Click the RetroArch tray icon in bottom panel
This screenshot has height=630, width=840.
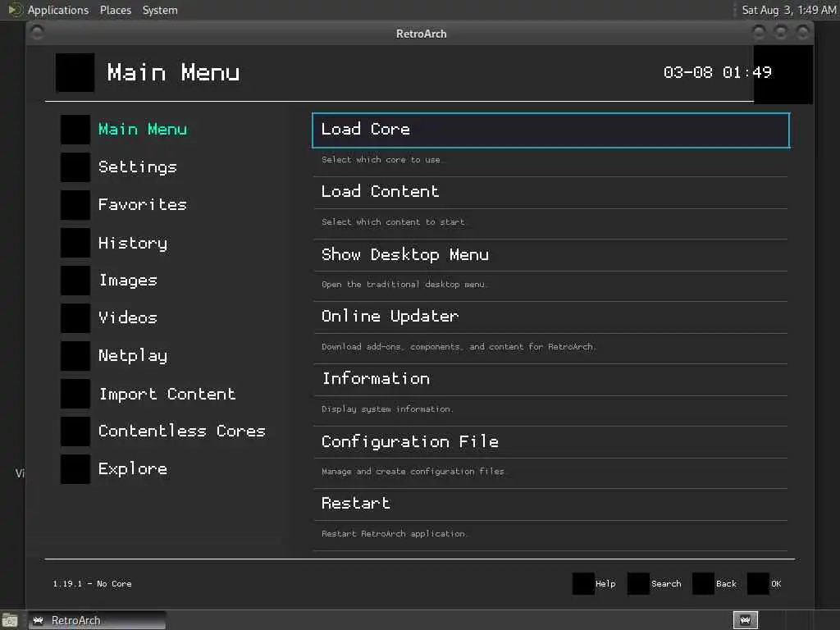point(745,620)
